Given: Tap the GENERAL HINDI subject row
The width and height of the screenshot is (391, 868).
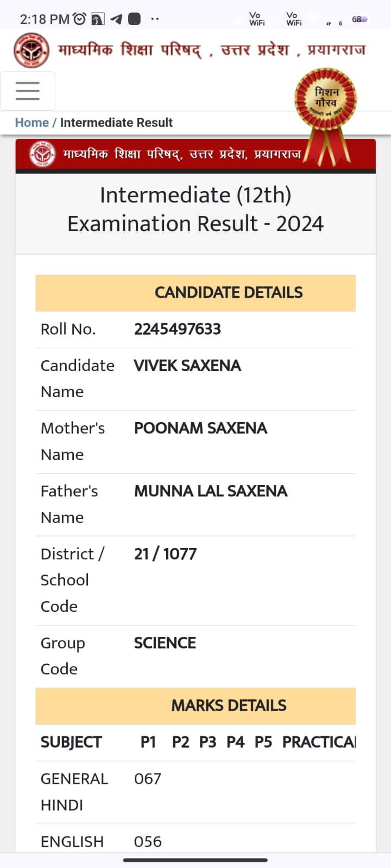Looking at the screenshot, I should click(x=74, y=792).
